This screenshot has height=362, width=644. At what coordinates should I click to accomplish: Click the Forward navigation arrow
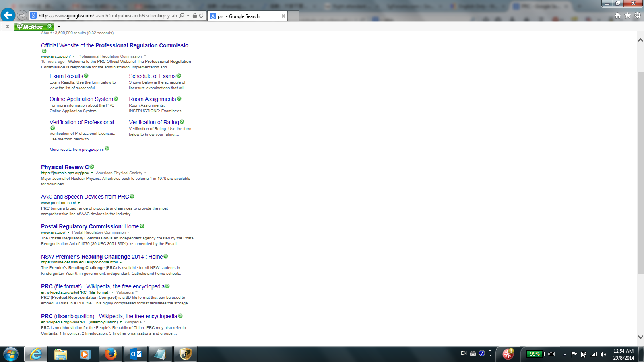coord(22,15)
